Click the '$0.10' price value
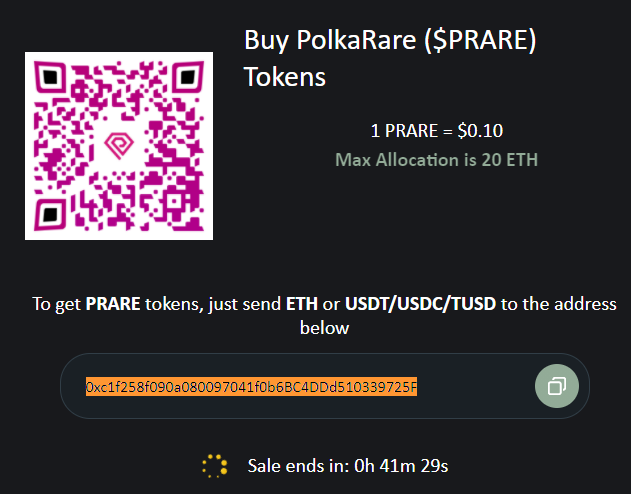631x494 pixels. point(480,131)
